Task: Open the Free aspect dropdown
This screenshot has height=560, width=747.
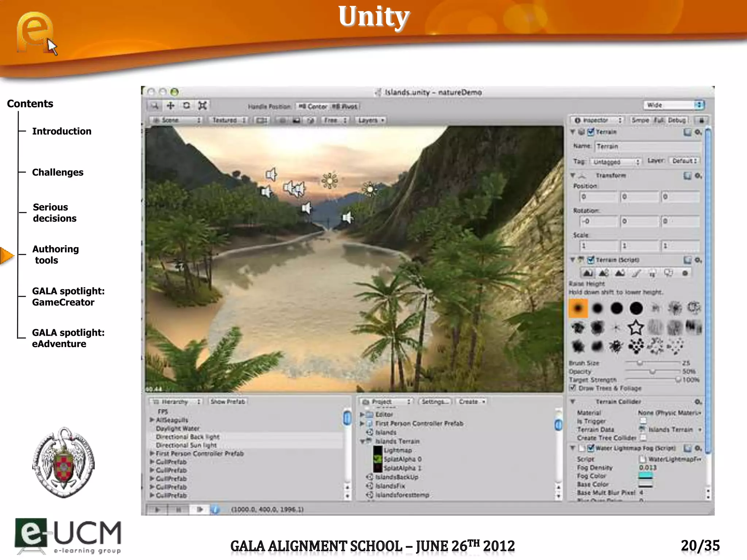Action: (335, 120)
